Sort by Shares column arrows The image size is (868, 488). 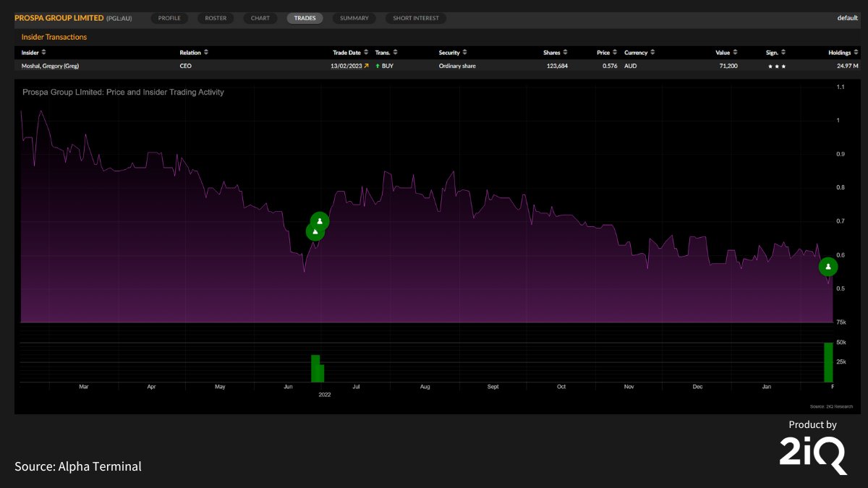click(x=566, y=52)
